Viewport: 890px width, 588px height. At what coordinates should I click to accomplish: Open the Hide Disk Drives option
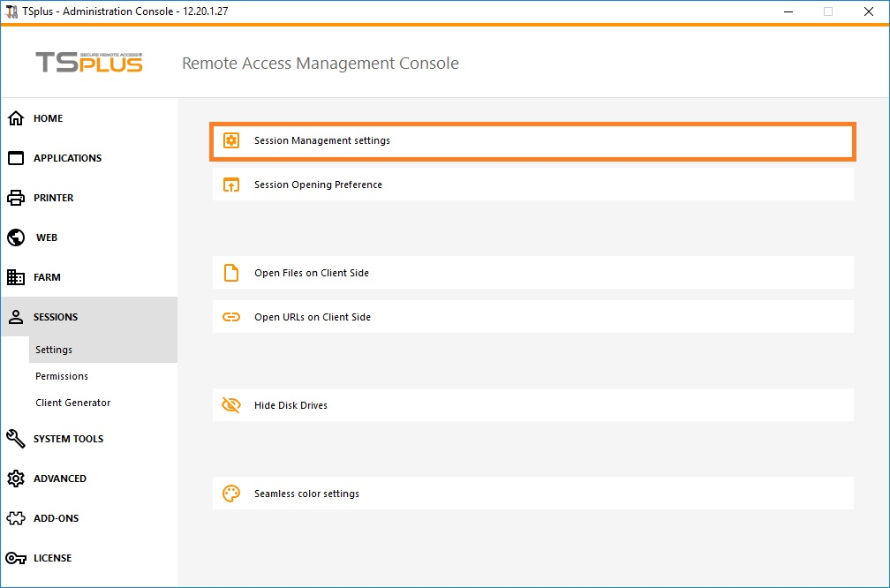coord(533,405)
